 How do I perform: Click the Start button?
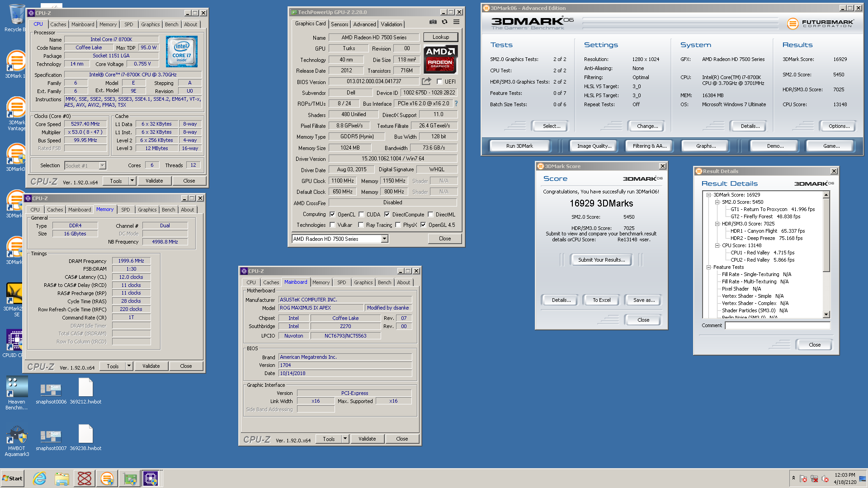pos(13,479)
